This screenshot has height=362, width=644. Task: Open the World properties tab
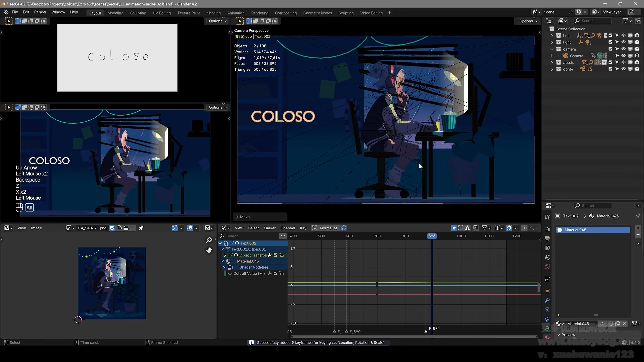(547, 267)
